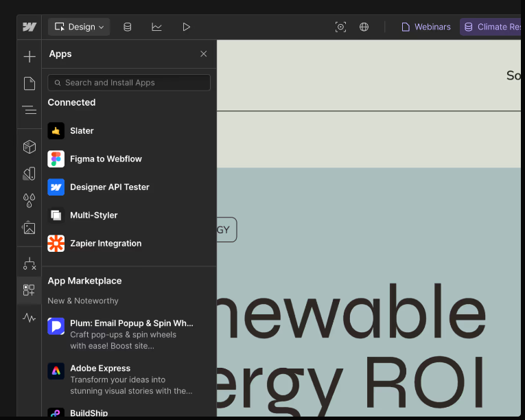Viewport: 525px width, 420px height.
Task: Open Adobe Express marketplace listing
Action: pos(129,380)
